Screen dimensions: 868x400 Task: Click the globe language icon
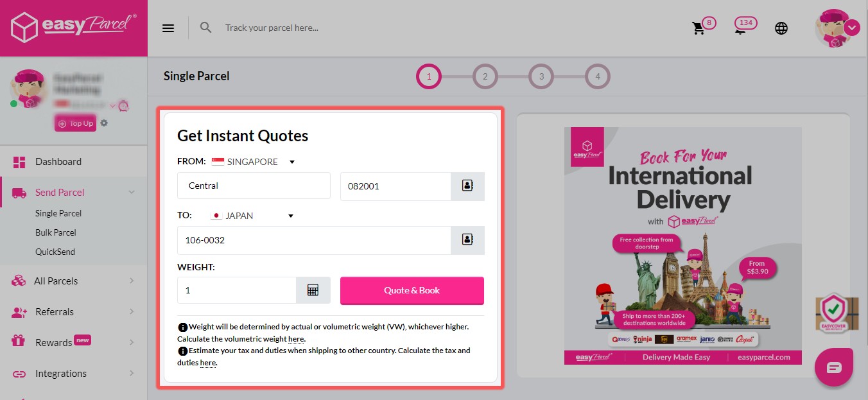click(x=781, y=28)
